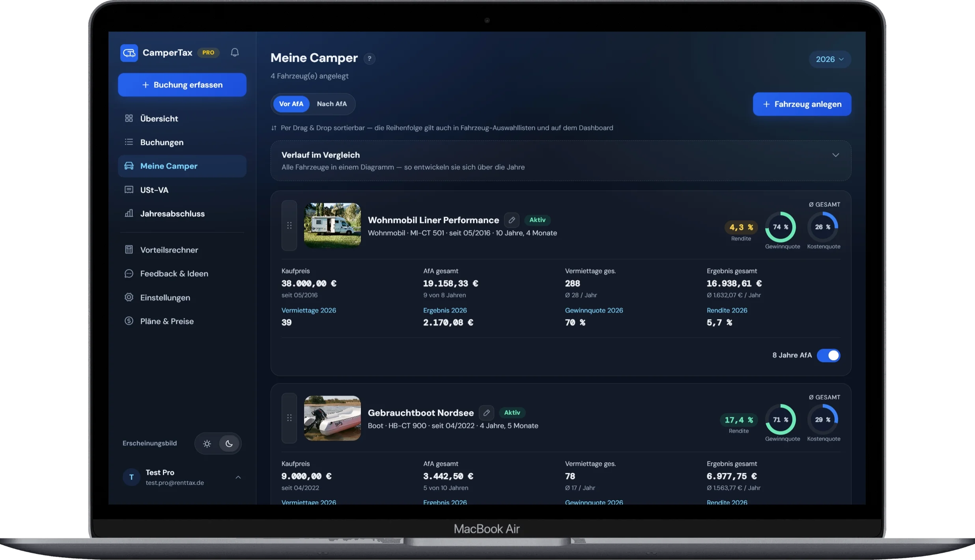
Task: Open the Jahresabschluss page
Action: (x=182, y=213)
